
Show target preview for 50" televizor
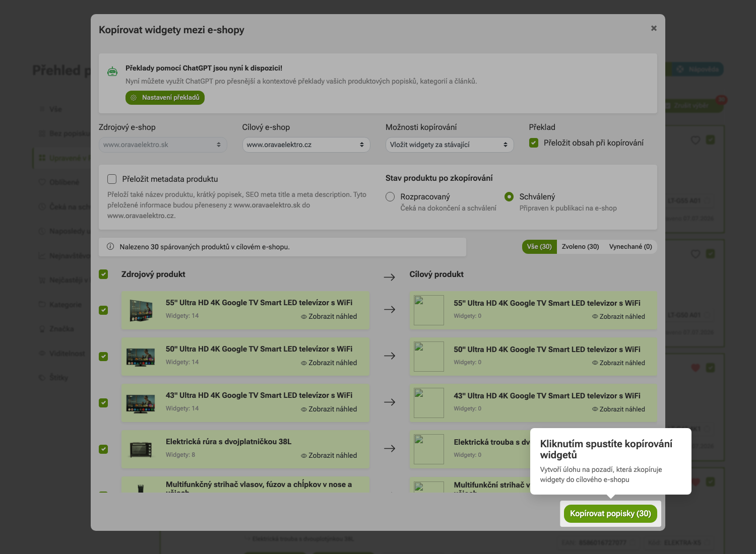pyautogui.click(x=618, y=363)
